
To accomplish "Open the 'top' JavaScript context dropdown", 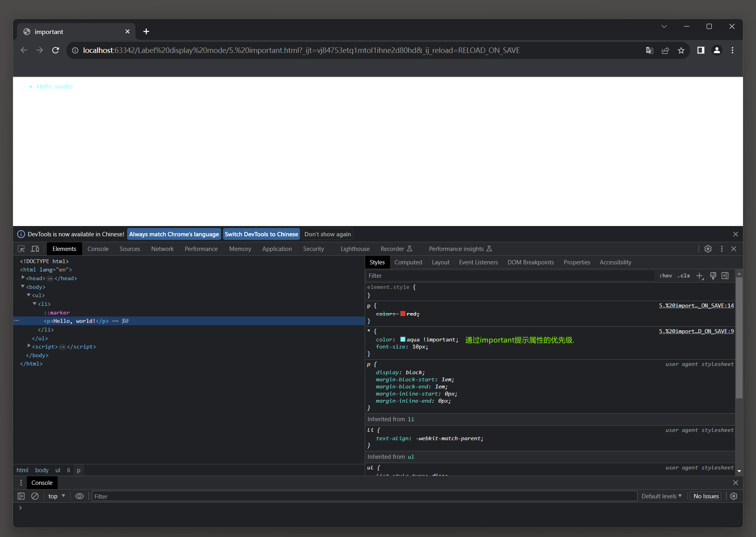I will (57, 496).
